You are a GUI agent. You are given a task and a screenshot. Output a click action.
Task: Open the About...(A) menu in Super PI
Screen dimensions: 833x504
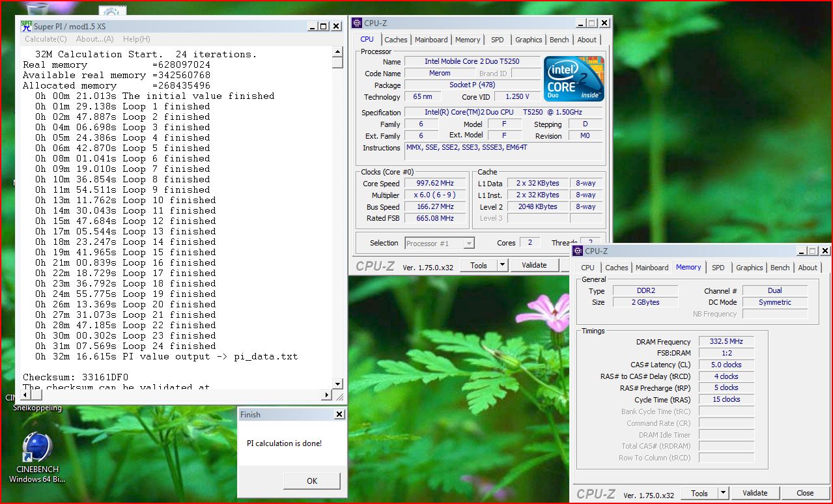(95, 39)
